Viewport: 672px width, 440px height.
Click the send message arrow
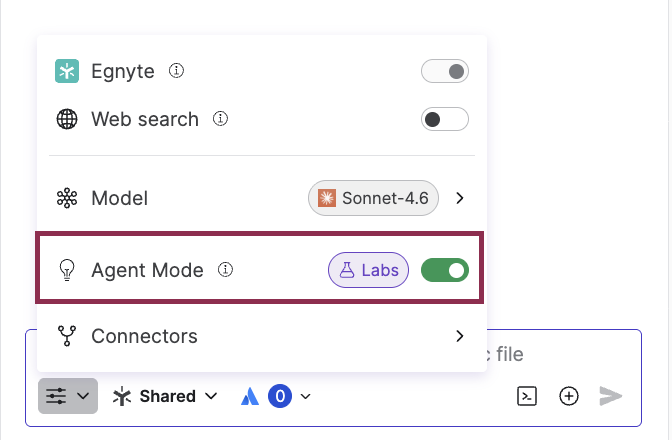click(x=611, y=396)
